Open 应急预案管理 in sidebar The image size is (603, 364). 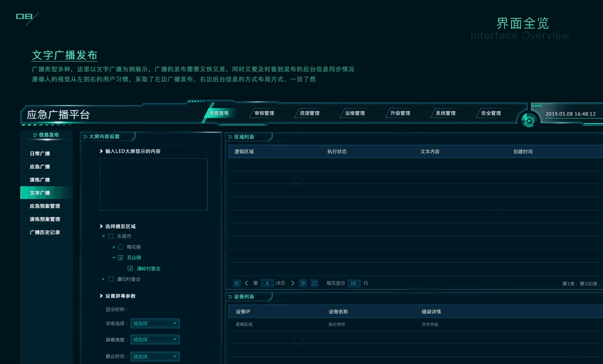[46, 206]
